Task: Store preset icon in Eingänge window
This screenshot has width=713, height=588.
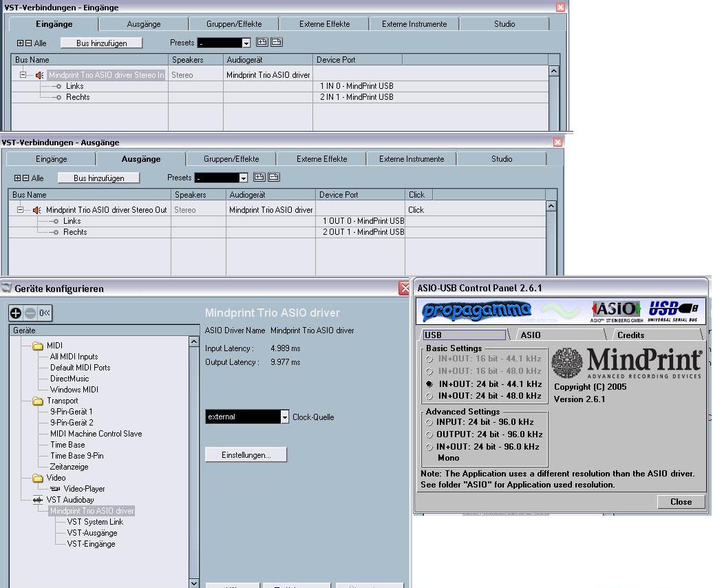Action: (x=262, y=42)
